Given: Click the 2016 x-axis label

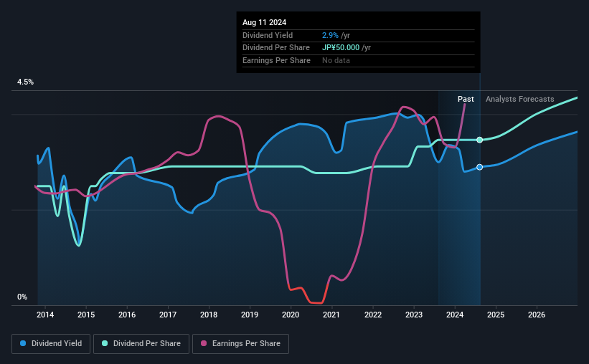Looking at the screenshot, I should [127, 315].
